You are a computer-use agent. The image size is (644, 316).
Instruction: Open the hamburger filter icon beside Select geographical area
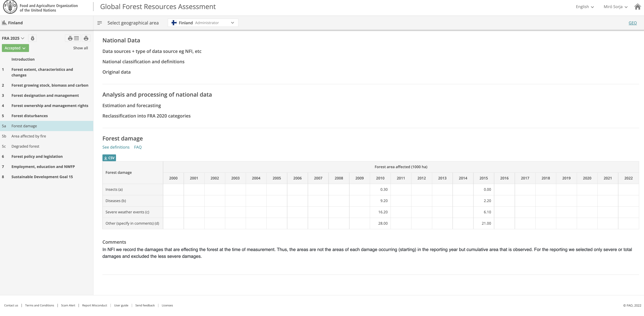tap(100, 23)
